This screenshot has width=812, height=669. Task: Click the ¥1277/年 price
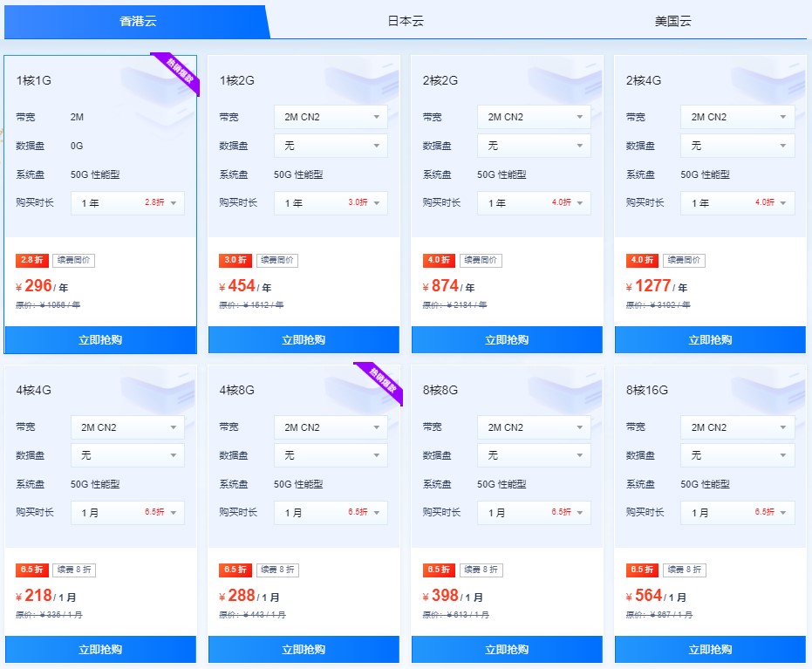coord(657,286)
